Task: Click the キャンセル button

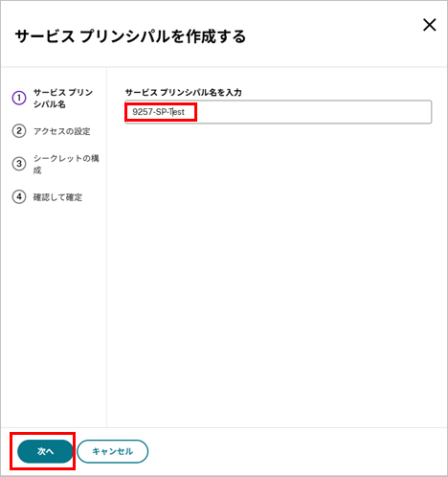Action: pos(112,451)
